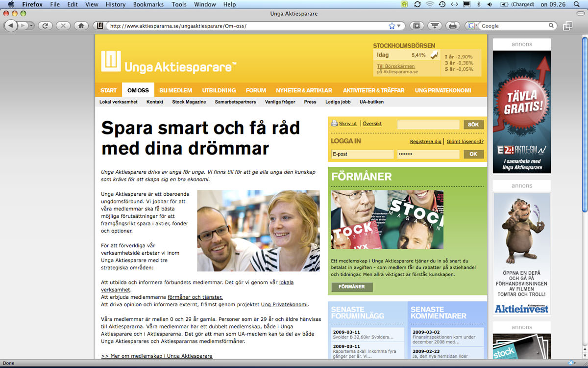The width and height of the screenshot is (588, 368).
Task: Click the Stock Magazine covers image
Action: click(387, 219)
